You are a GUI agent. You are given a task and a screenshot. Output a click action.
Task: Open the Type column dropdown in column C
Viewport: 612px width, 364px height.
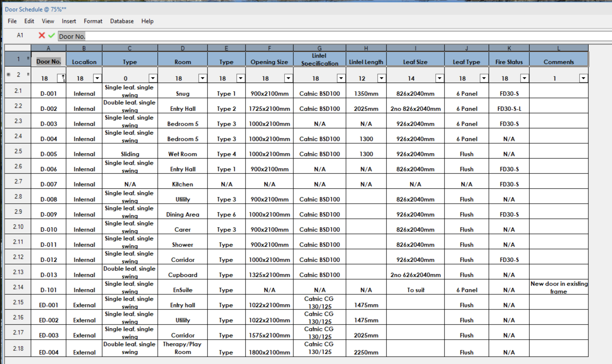pyautogui.click(x=153, y=78)
